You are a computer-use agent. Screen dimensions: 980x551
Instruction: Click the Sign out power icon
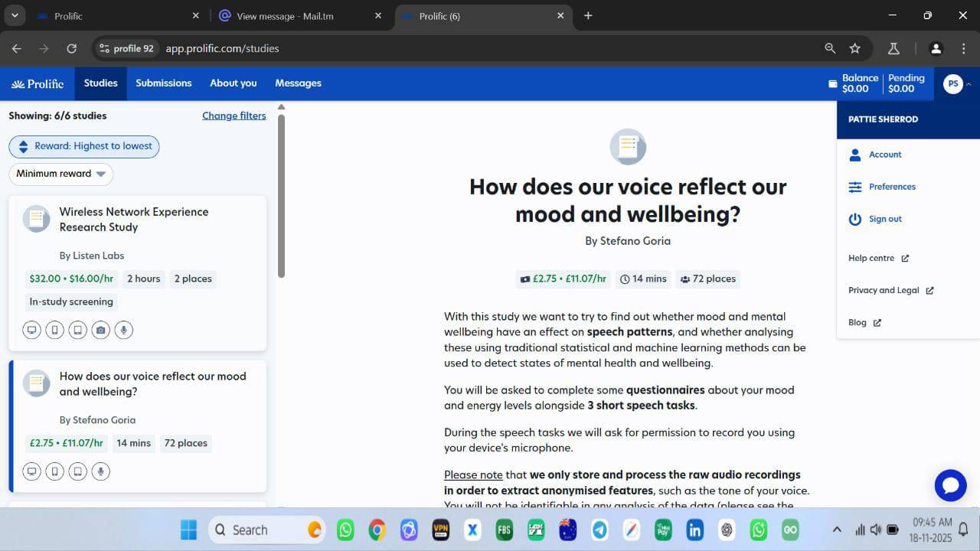[x=855, y=219]
